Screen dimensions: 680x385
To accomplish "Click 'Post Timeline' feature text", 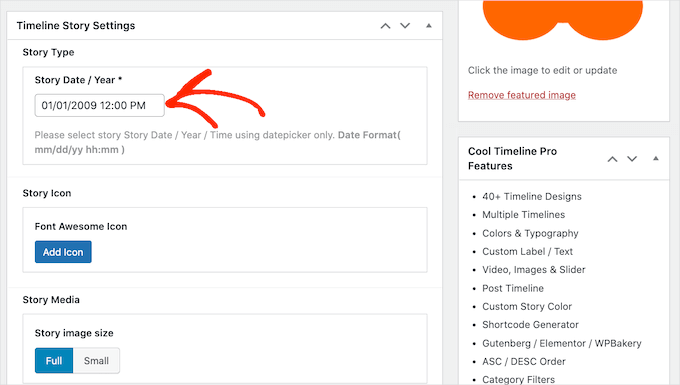I will click(513, 288).
